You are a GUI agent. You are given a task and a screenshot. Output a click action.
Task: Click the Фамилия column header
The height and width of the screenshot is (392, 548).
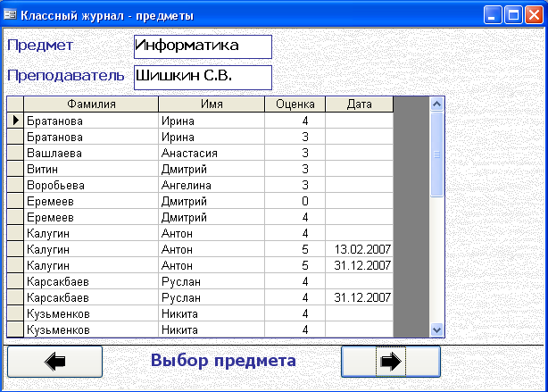(x=91, y=104)
